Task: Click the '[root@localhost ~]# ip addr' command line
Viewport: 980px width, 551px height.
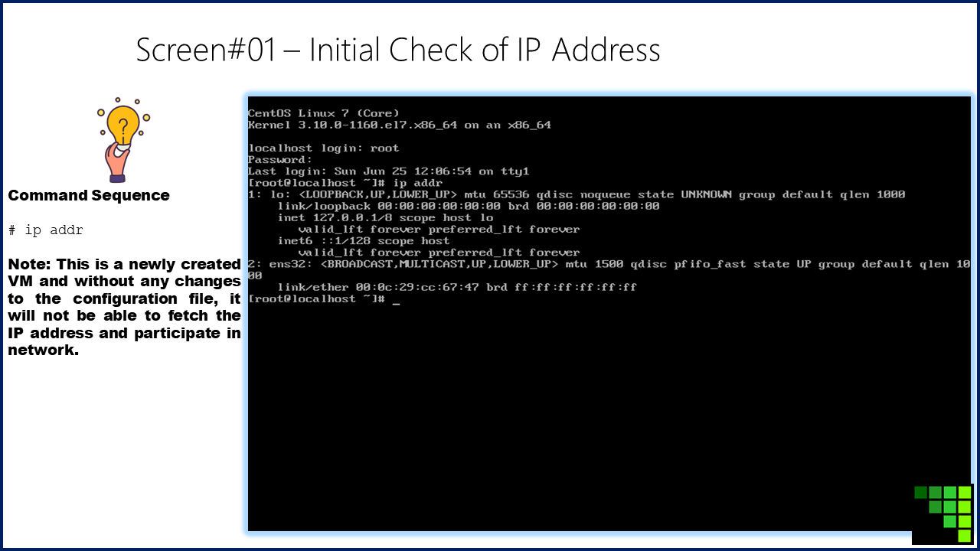Action: 345,183
